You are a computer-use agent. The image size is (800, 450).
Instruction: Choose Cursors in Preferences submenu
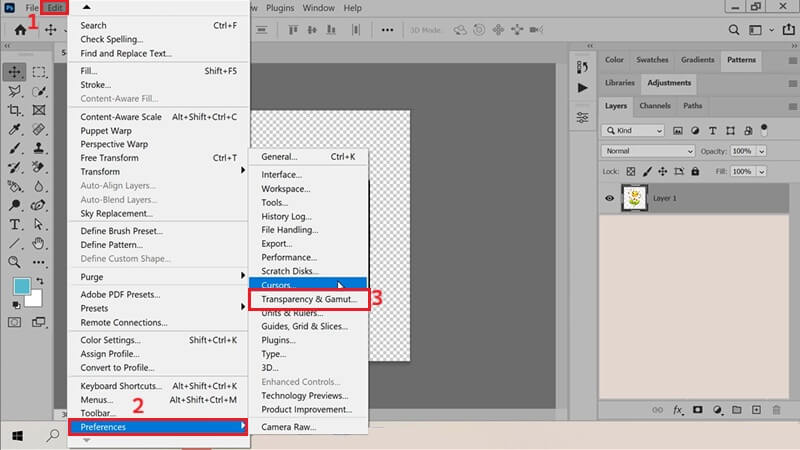pos(308,285)
